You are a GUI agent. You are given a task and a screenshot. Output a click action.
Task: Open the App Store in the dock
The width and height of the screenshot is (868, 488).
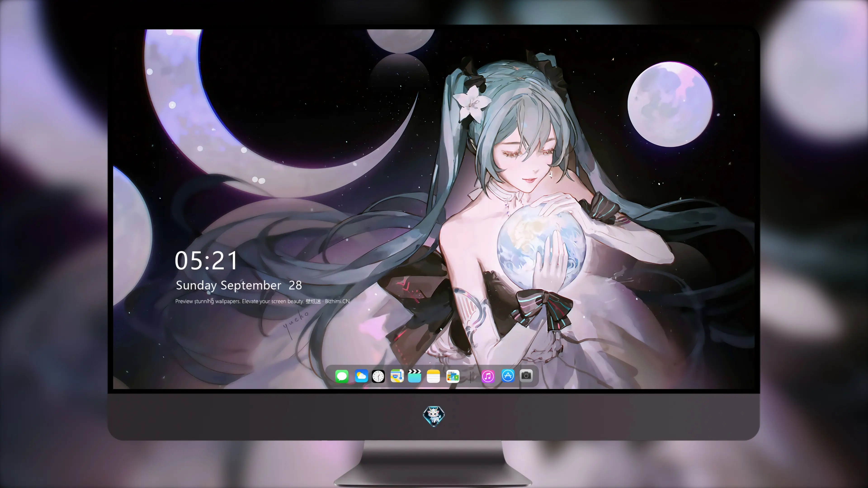(508, 375)
